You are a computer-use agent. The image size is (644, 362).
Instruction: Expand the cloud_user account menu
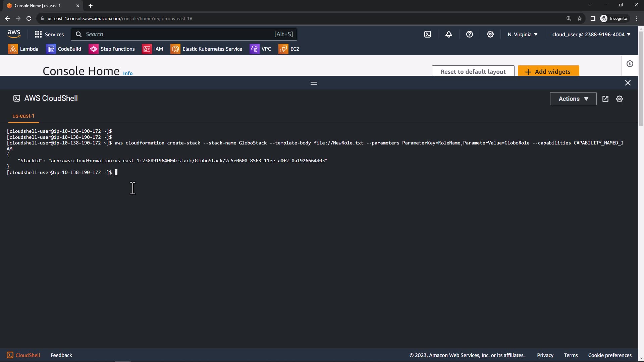(x=591, y=35)
